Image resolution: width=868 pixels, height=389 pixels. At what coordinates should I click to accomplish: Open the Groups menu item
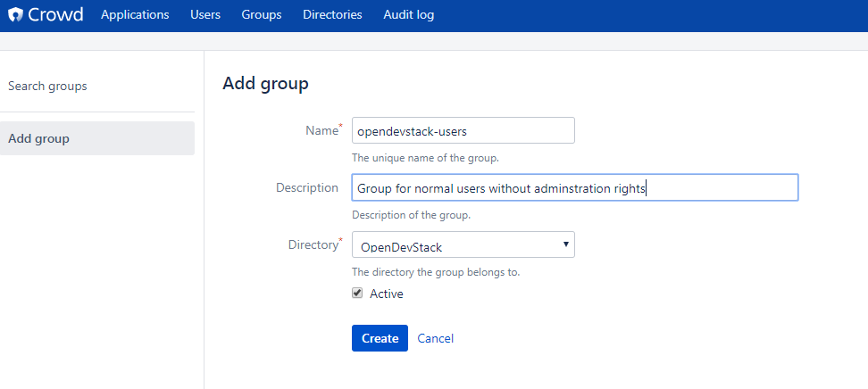click(262, 15)
